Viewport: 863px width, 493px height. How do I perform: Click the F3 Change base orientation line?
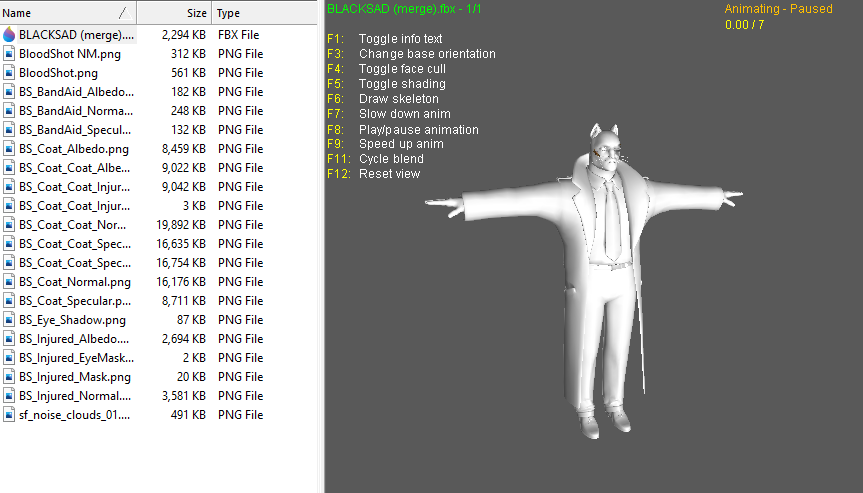[x=411, y=54]
